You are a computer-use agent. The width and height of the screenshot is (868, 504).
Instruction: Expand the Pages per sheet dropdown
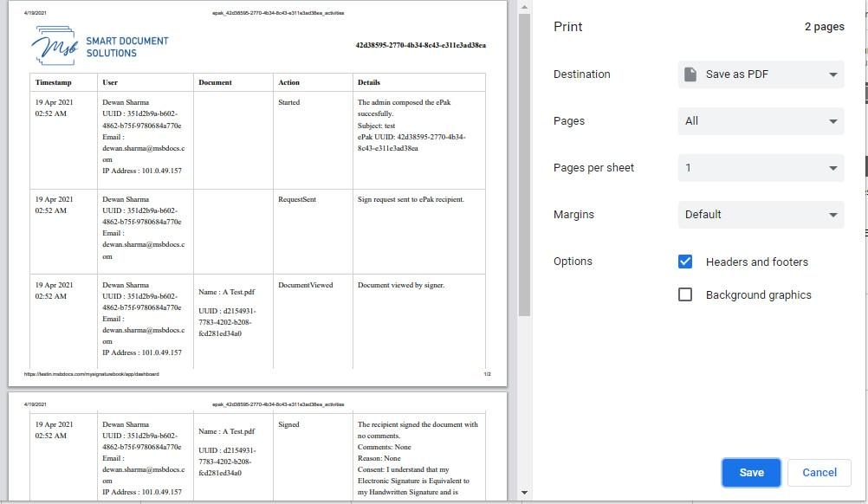pyautogui.click(x=761, y=168)
